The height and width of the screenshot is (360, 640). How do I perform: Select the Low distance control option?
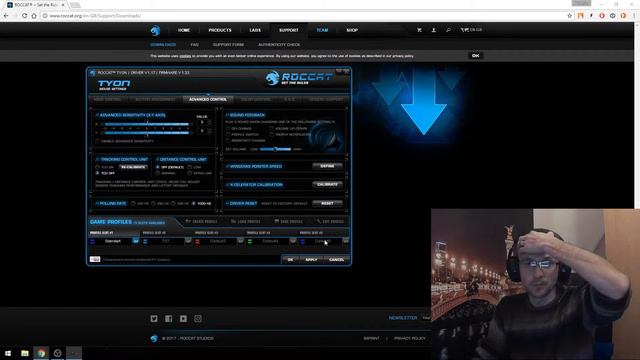[189, 167]
